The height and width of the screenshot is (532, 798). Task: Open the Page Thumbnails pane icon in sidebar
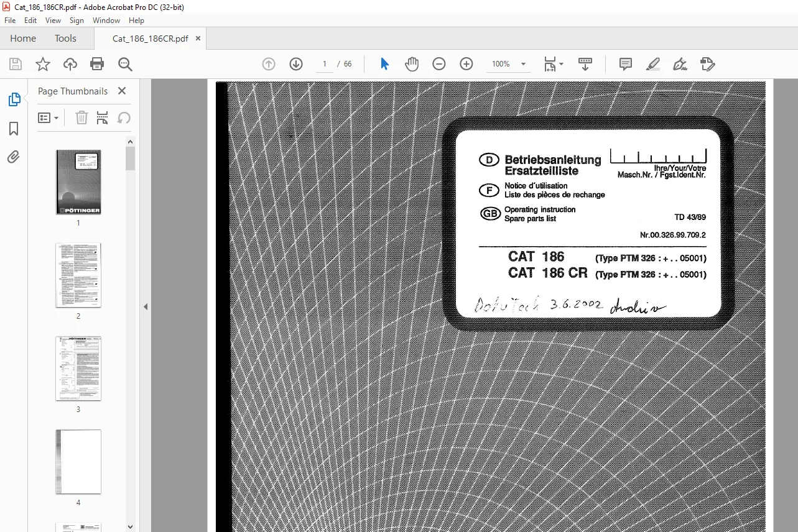point(14,99)
